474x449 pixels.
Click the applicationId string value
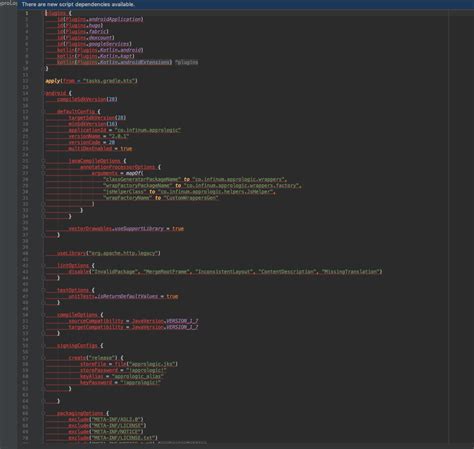147,130
